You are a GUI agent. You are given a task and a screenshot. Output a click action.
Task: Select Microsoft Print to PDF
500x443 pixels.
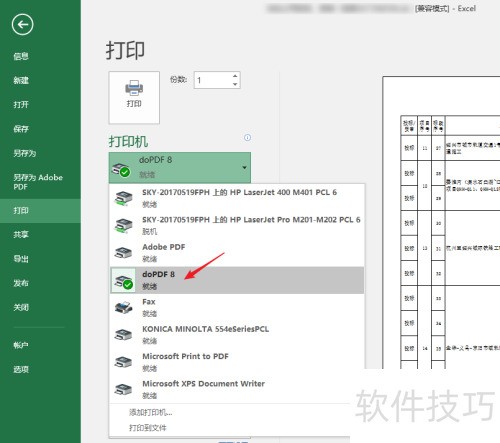click(237, 362)
